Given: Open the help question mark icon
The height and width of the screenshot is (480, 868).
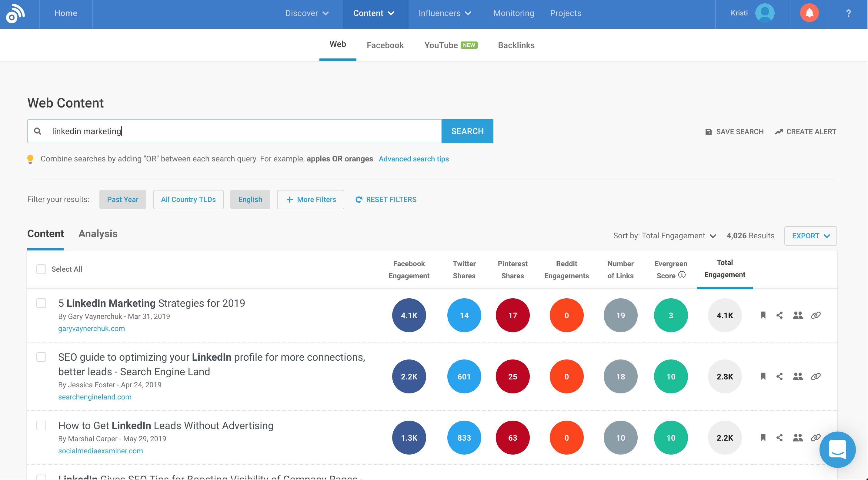Looking at the screenshot, I should point(849,13).
